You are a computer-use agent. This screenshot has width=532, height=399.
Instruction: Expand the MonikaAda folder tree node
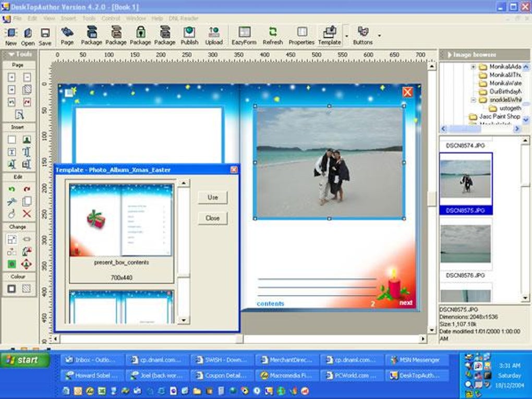473,67
